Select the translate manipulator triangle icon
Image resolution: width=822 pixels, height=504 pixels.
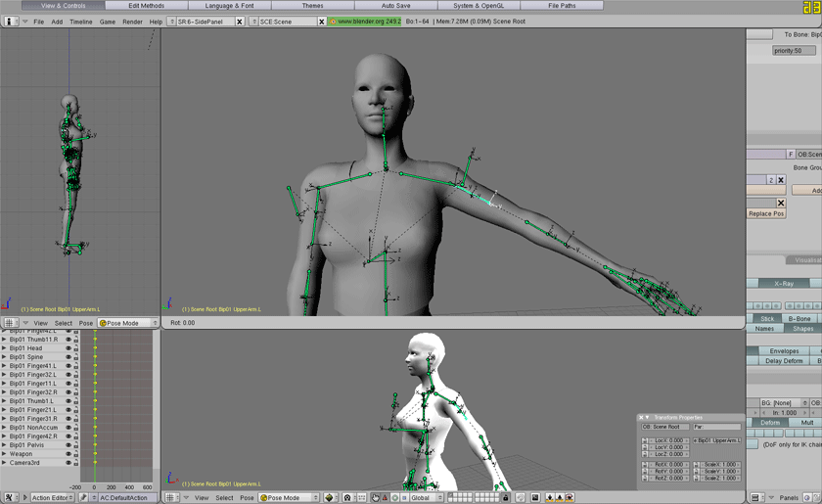click(385, 497)
